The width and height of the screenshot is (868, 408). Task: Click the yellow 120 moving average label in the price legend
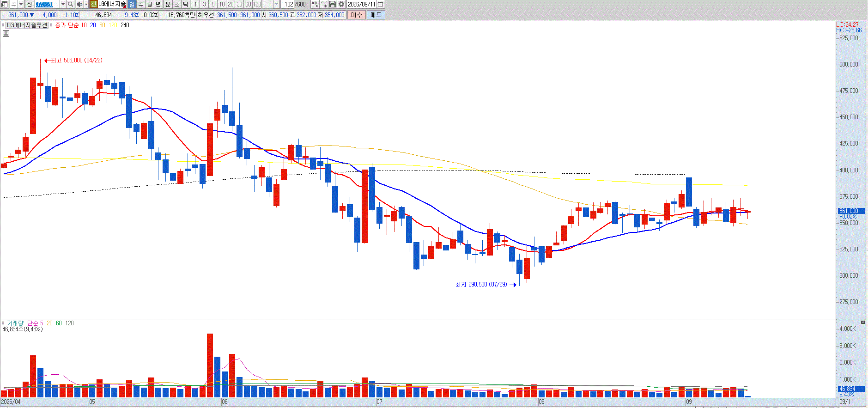(x=113, y=25)
